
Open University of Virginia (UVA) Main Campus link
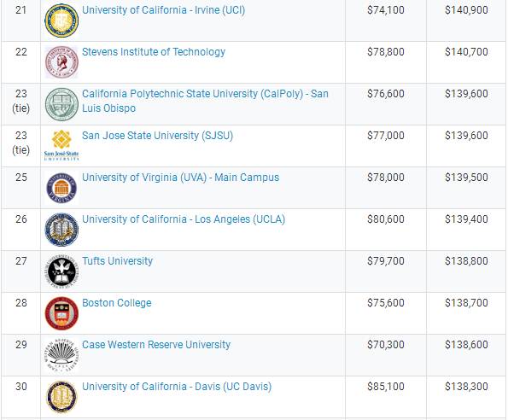(x=180, y=178)
